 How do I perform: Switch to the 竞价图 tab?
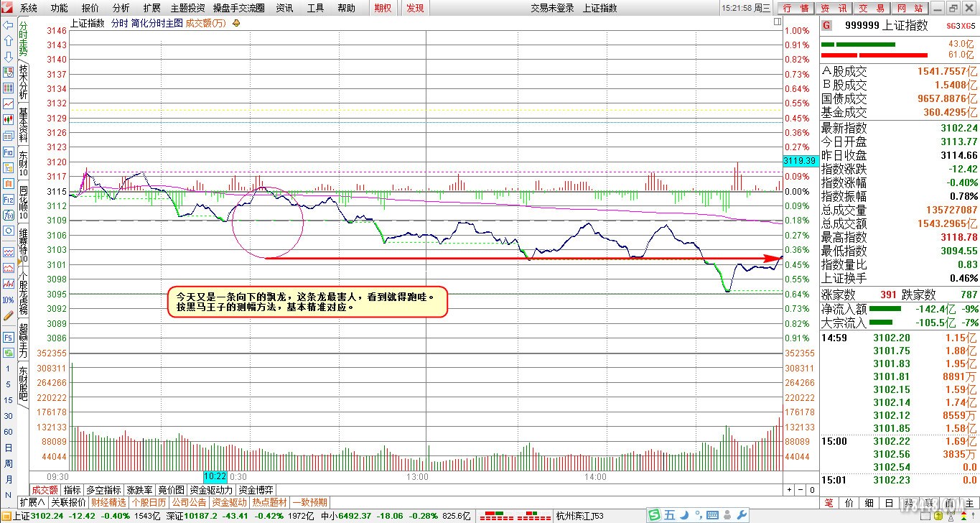pos(171,490)
